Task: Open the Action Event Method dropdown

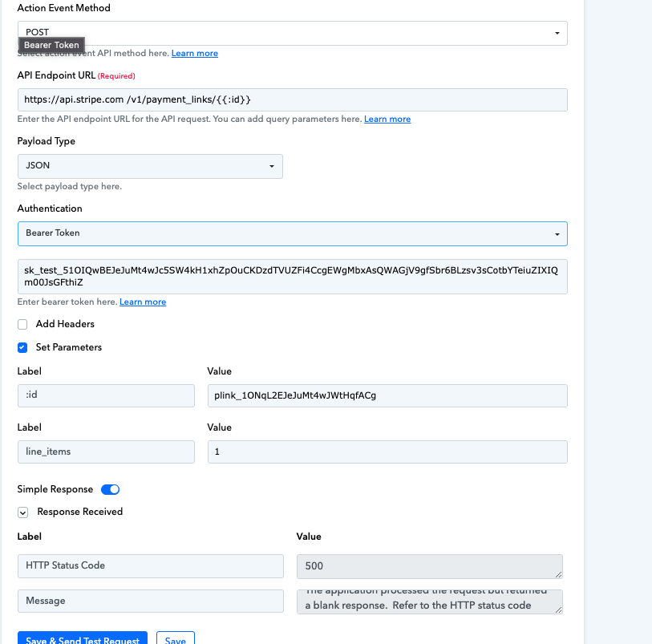Action: pyautogui.click(x=293, y=33)
